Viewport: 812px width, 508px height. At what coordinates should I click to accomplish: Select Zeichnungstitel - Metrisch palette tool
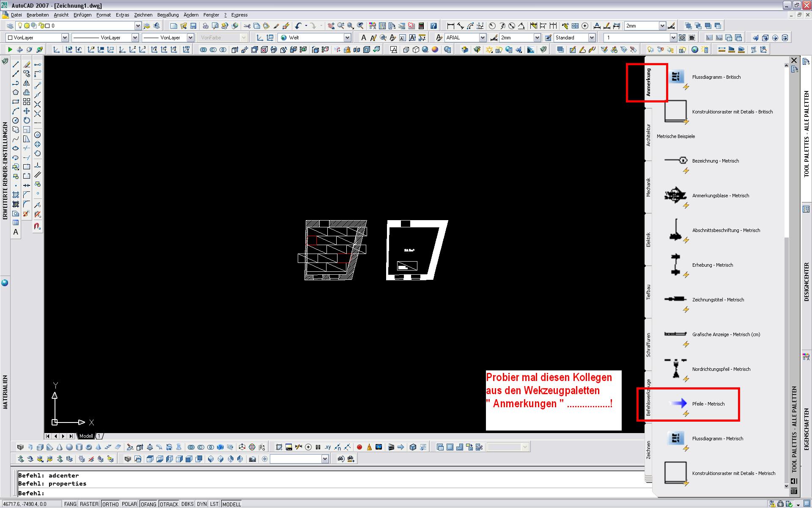tap(718, 300)
